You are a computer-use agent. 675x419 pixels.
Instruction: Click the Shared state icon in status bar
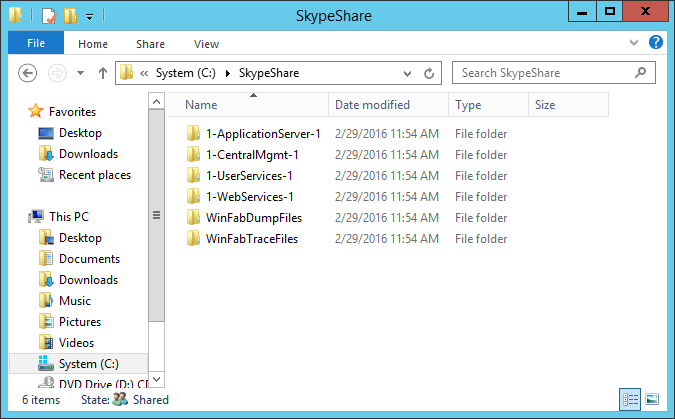(x=120, y=400)
